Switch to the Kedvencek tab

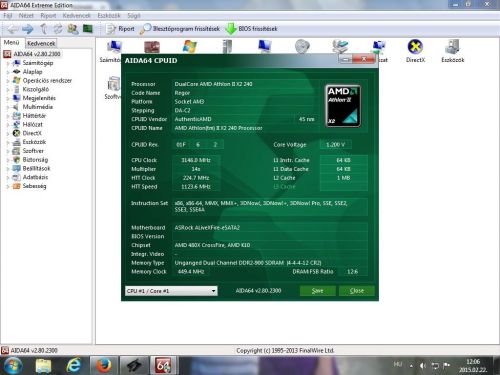tap(41, 43)
